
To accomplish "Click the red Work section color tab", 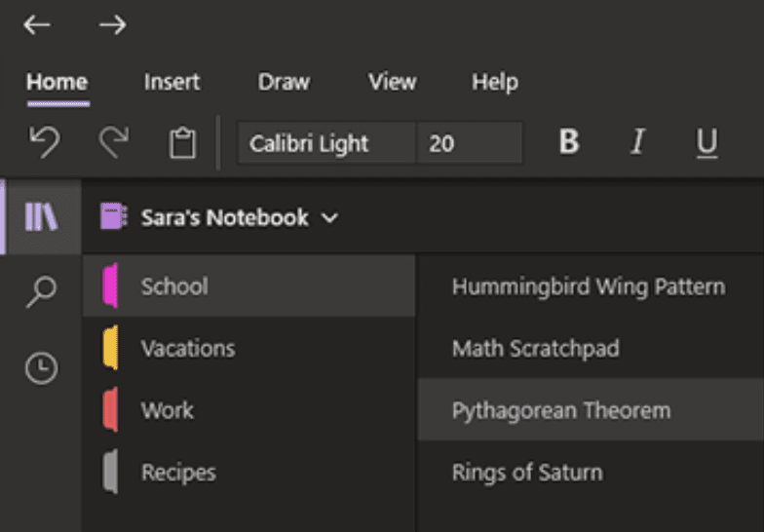I will 111,409.
